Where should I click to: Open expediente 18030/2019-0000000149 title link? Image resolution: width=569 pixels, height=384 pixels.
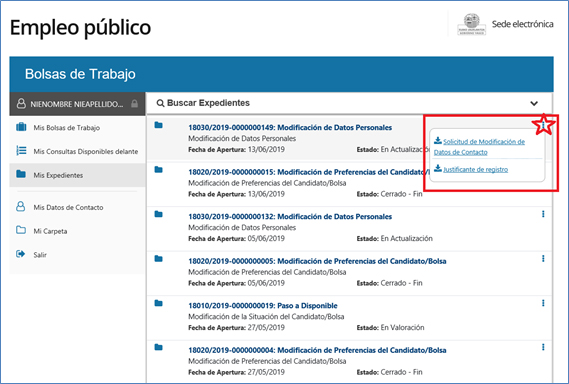[x=290, y=127]
